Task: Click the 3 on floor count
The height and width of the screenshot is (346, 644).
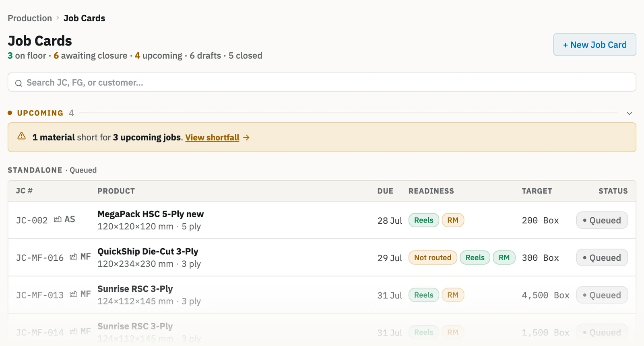Action: pyautogui.click(x=27, y=56)
